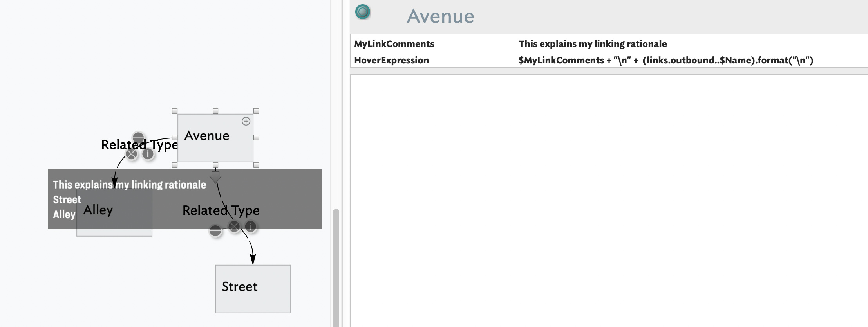The image size is (868, 327).
Task: Edit the HoverExpression value field
Action: point(665,60)
